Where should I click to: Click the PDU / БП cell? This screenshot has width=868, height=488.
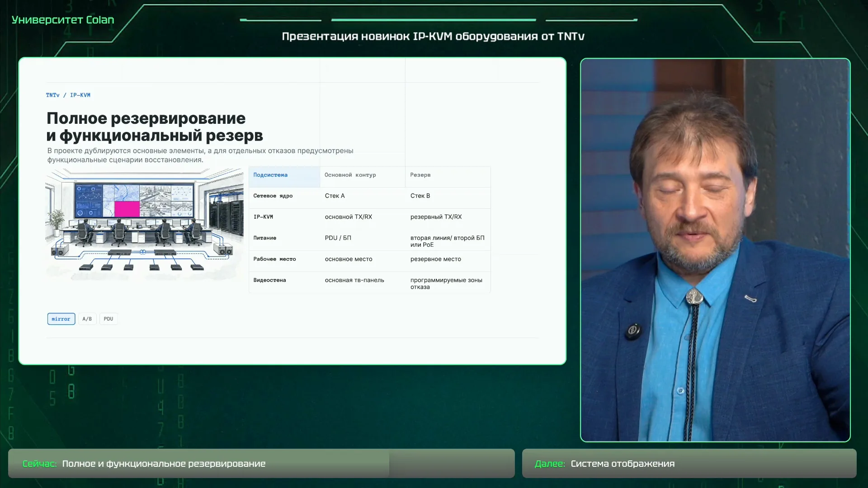tap(338, 238)
